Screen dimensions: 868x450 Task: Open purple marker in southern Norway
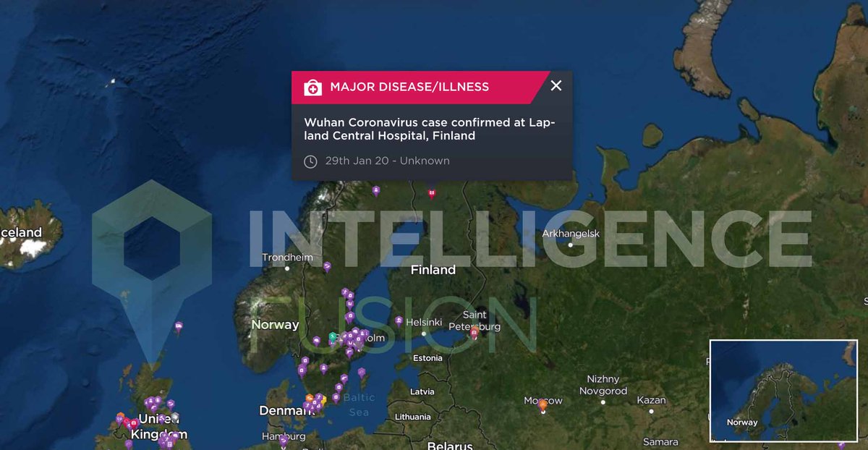tap(316, 340)
